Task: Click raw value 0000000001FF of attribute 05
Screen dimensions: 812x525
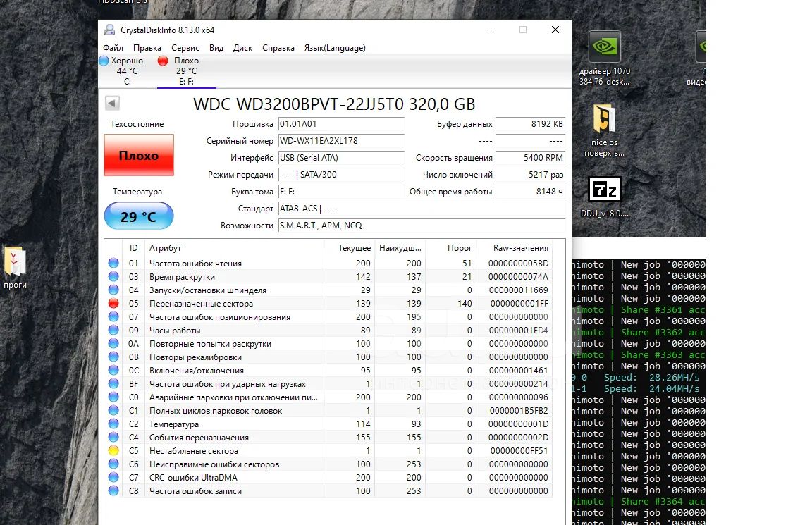Action: 519,304
